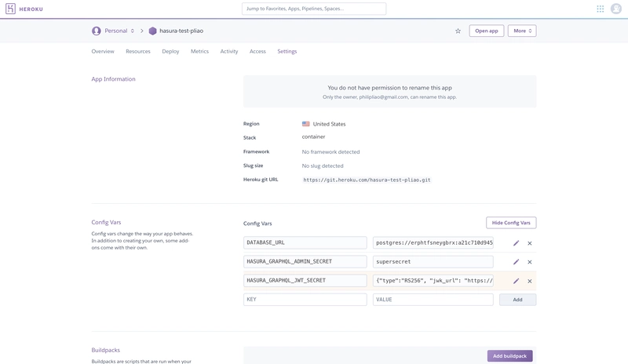Open the apps grid menu icon
Screen dimensions: 628x364
[600, 9]
